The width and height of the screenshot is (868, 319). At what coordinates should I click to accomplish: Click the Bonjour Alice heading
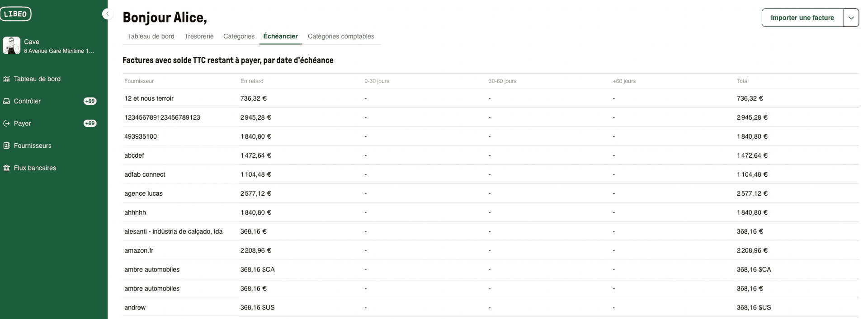pyautogui.click(x=165, y=17)
